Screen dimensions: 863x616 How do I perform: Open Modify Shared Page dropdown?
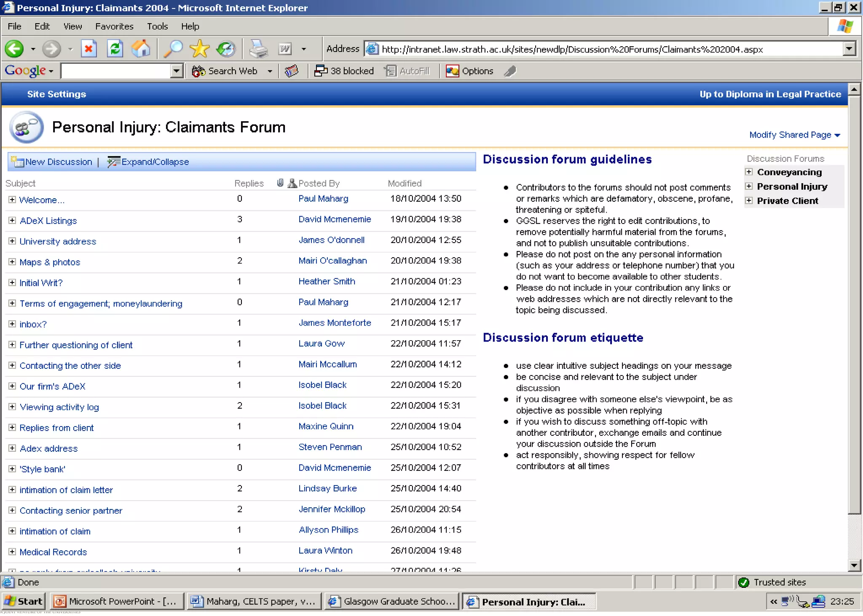coord(794,135)
